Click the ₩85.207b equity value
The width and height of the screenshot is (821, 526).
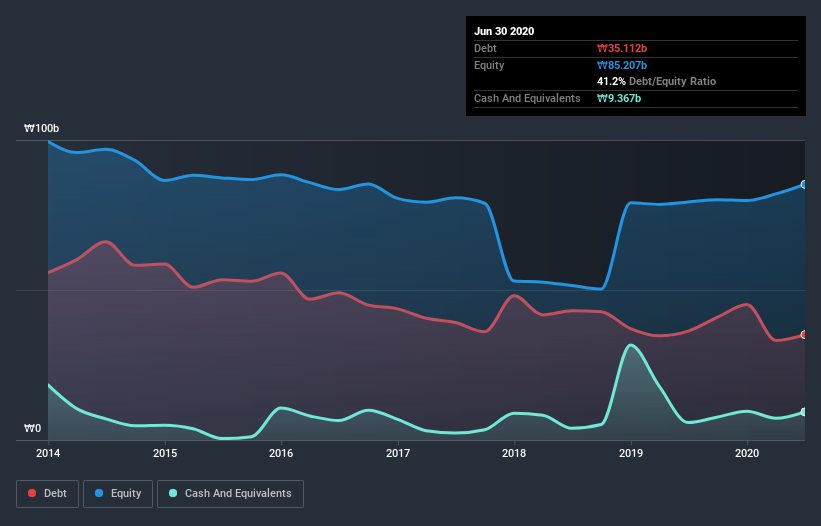[x=622, y=65]
